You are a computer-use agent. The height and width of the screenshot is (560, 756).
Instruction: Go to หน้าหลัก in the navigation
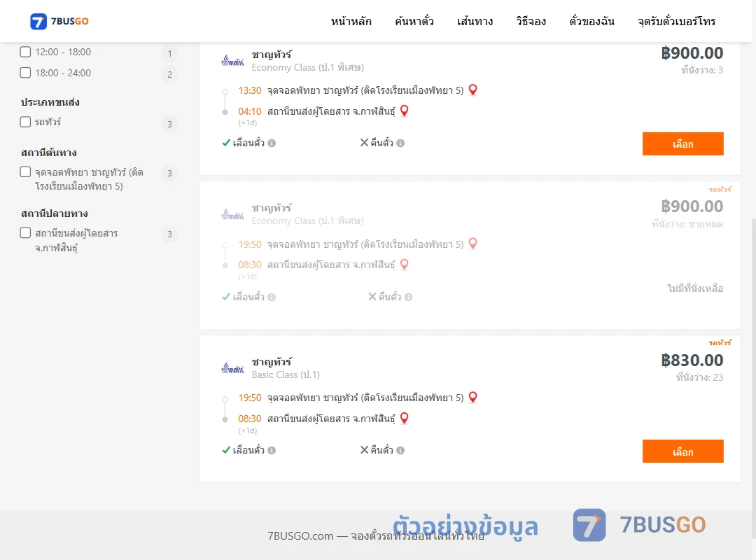(351, 21)
